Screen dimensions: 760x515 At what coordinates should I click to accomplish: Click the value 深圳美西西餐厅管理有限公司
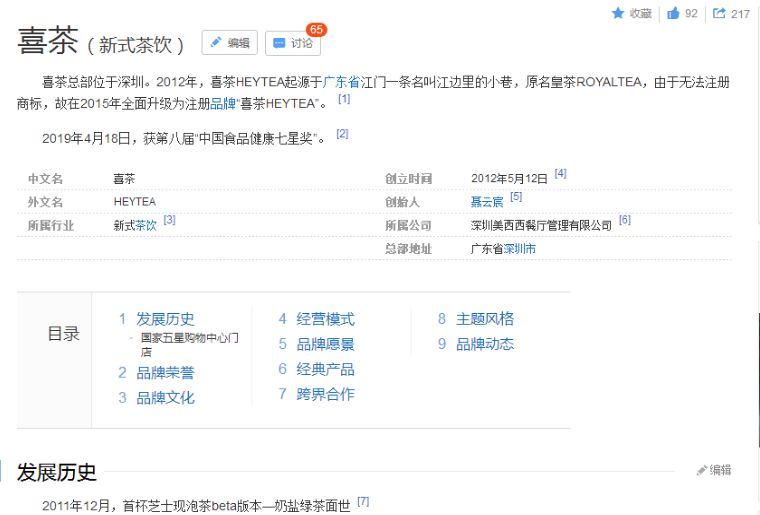coord(541,225)
